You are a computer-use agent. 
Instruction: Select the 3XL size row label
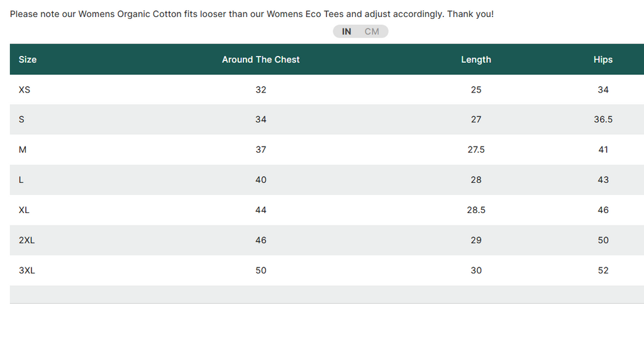click(26, 270)
